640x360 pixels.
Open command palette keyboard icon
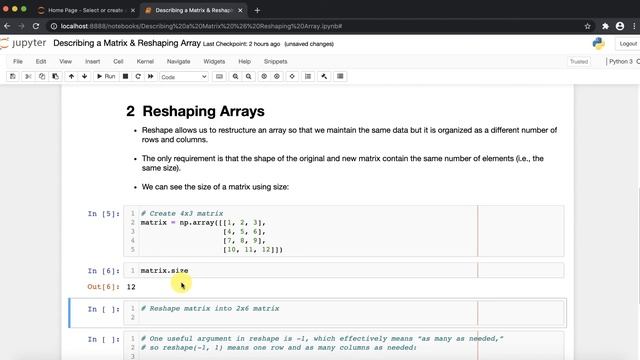point(219,76)
